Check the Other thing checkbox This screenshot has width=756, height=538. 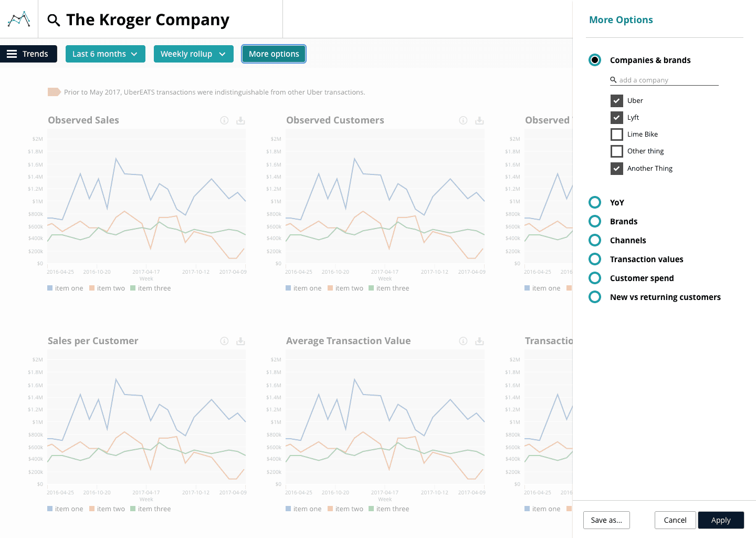point(617,151)
